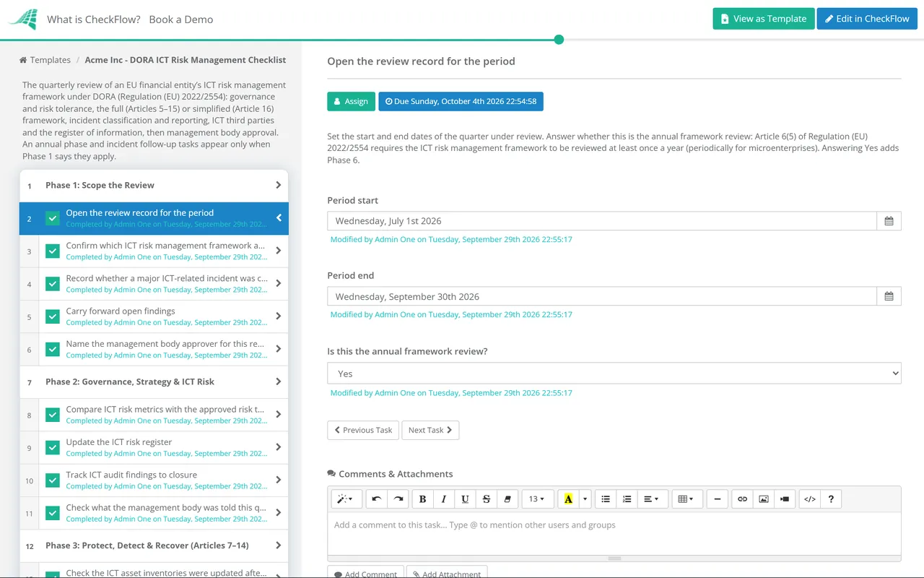Uncheck Name the management body approver task
The height and width of the screenshot is (578, 924).
click(53, 349)
